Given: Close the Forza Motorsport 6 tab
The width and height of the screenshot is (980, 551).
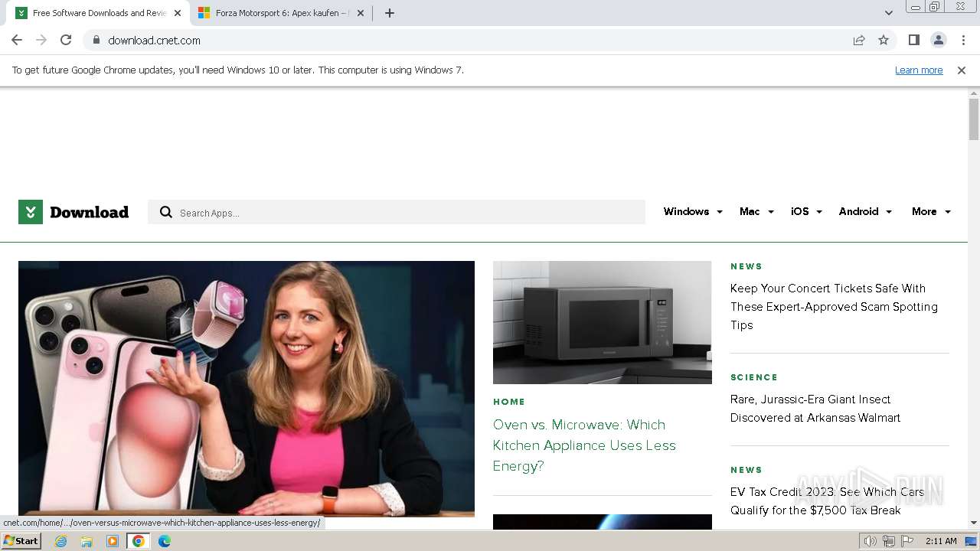Looking at the screenshot, I should pos(361,13).
